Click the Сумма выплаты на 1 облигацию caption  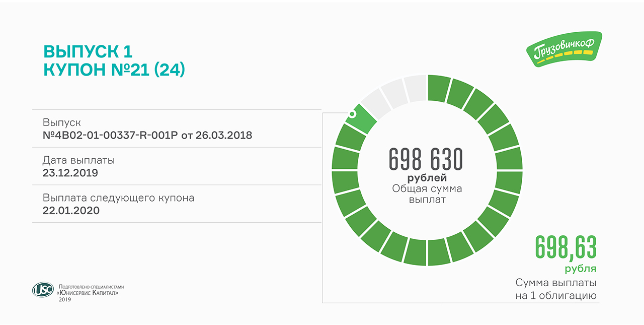pyautogui.click(x=556, y=289)
